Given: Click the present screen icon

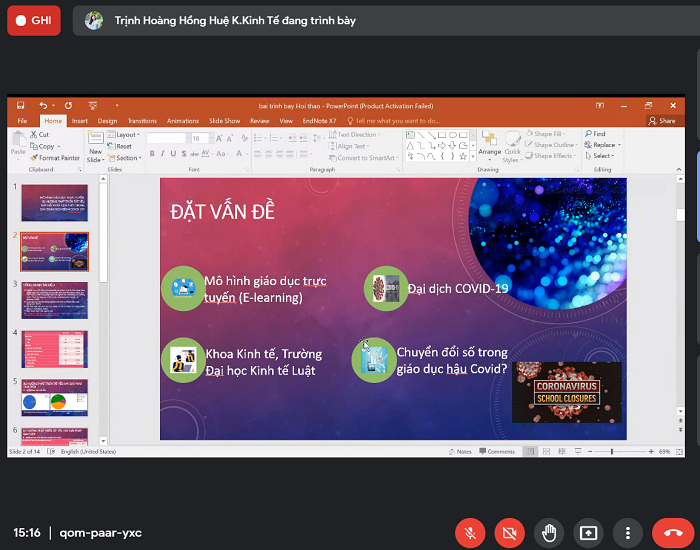Looking at the screenshot, I should coord(588,533).
